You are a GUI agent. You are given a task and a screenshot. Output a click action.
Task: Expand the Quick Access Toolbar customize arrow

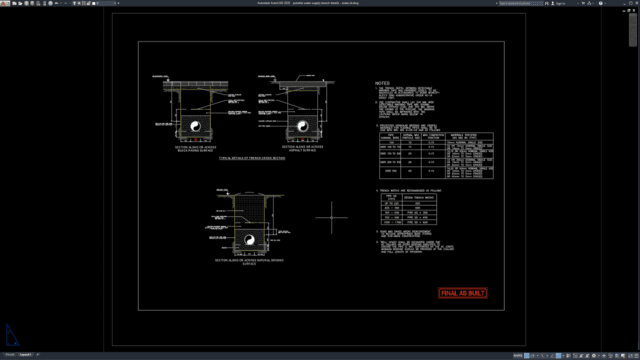(118, 3)
